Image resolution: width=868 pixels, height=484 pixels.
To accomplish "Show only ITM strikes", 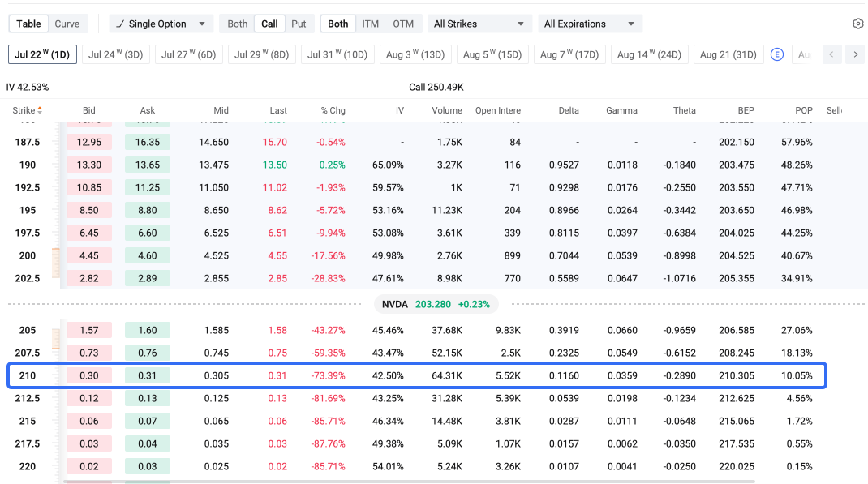I will click(x=371, y=24).
